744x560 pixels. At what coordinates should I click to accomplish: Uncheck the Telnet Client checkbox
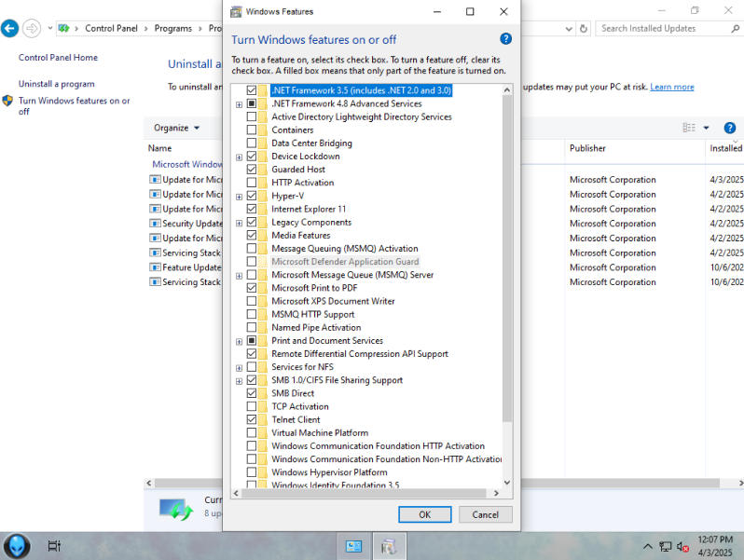(252, 419)
